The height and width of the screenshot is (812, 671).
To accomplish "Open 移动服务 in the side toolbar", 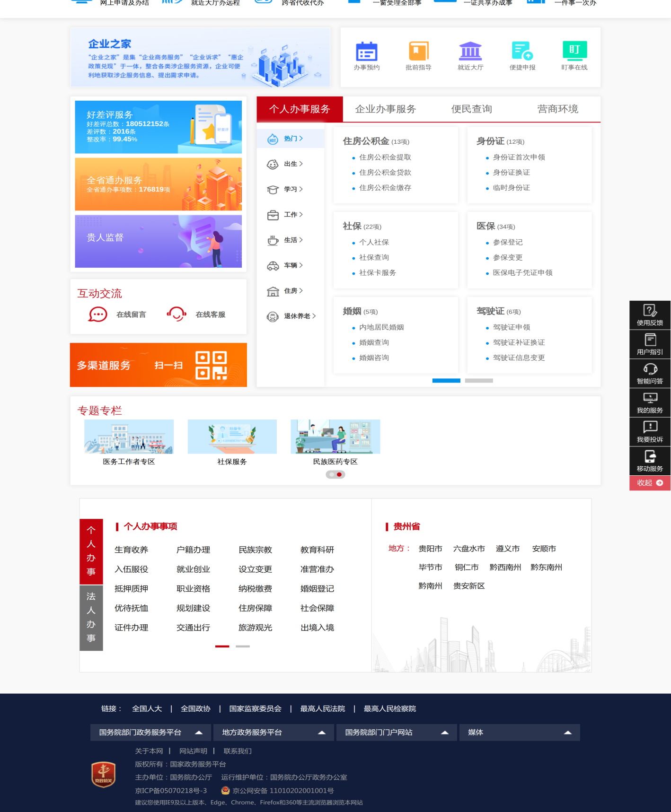I will (x=650, y=461).
